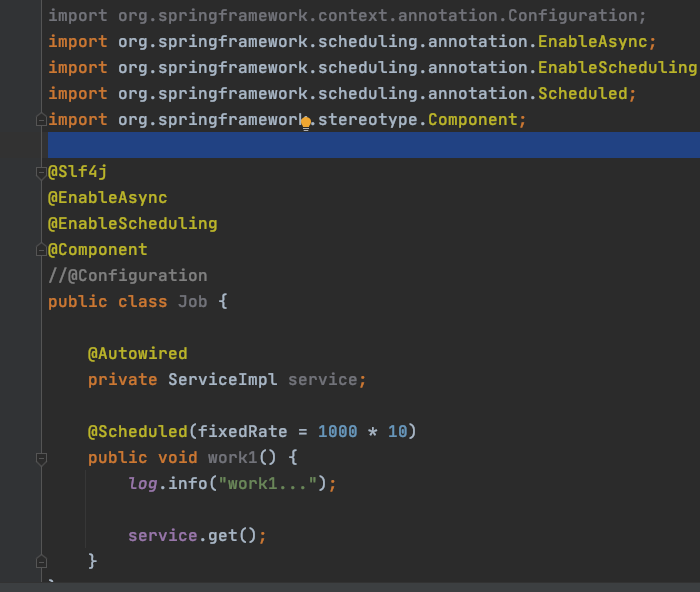Collapse annotations fold marker beside @Slf4j
700x592 pixels.
tap(41, 172)
